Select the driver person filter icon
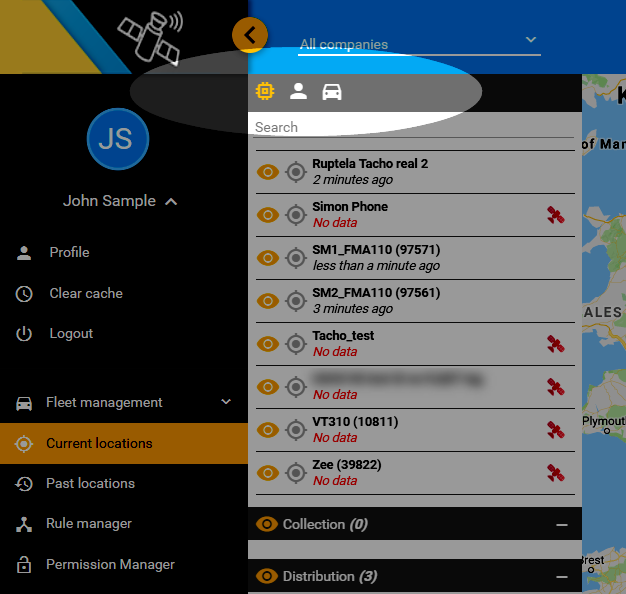 point(298,92)
